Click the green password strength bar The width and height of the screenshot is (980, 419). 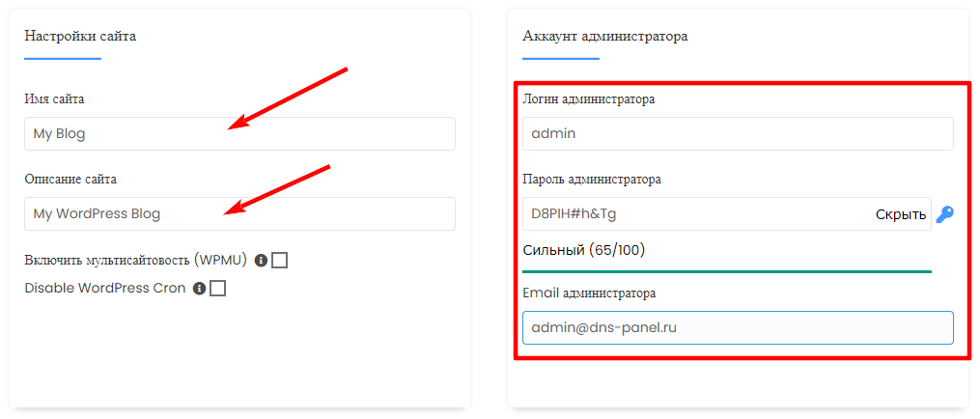[727, 271]
